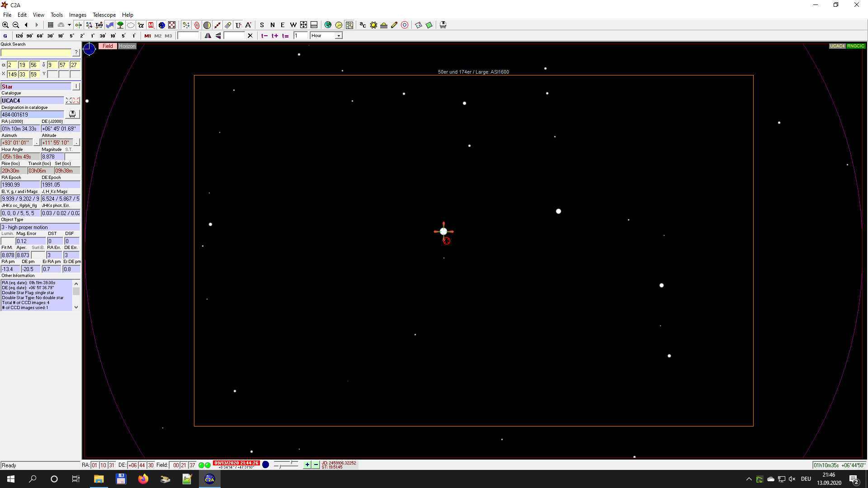Open the Images menu
868x488 pixels.
click(x=77, y=15)
